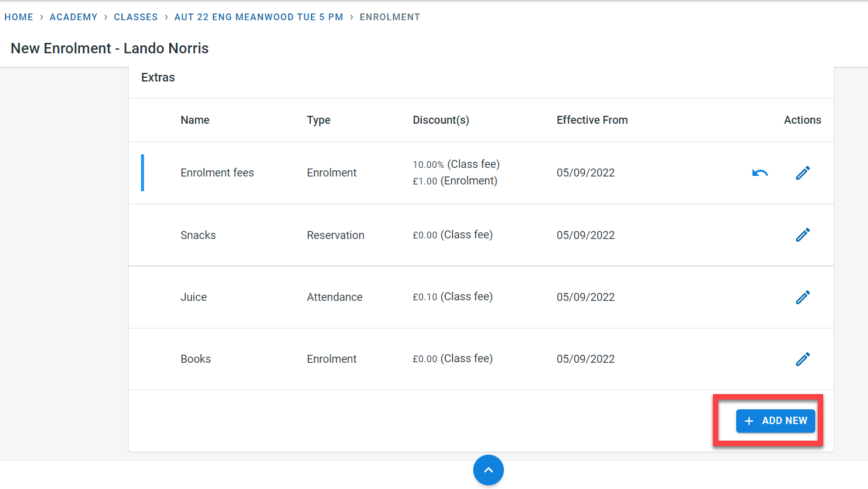This screenshot has height=489, width=868.
Task: Click the undo arrow for Enrolment fees
Action: [759, 173]
